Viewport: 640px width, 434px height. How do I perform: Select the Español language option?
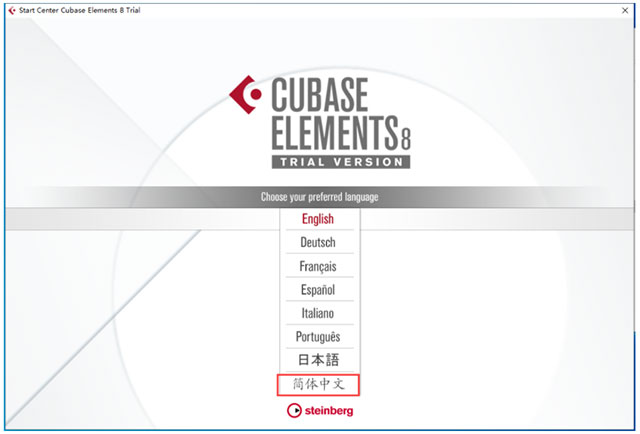318,289
